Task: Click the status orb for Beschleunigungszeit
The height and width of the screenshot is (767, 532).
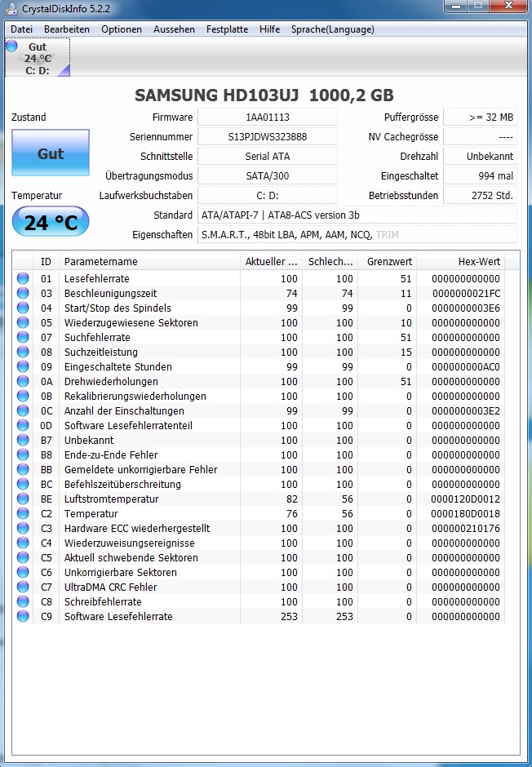Action: [x=23, y=293]
